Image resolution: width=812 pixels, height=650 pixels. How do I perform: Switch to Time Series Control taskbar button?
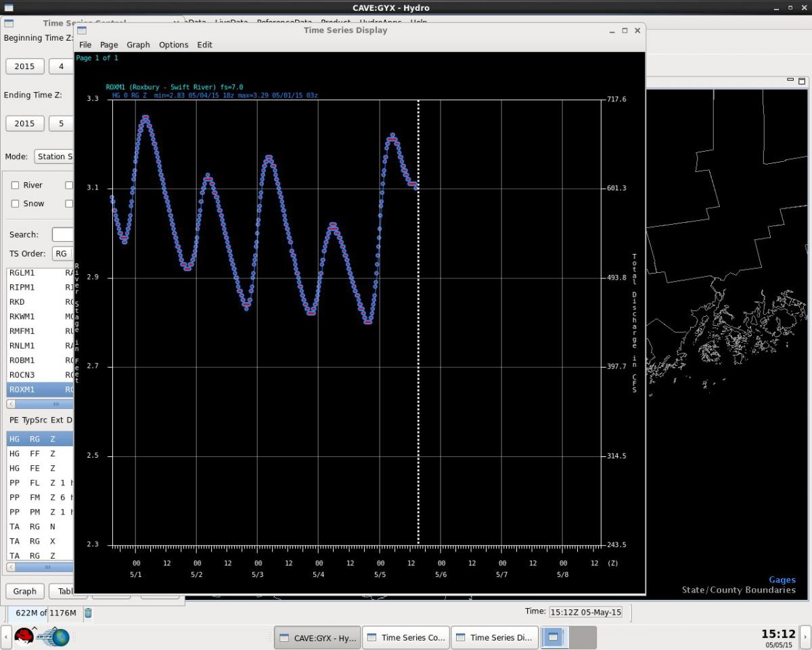pos(405,637)
